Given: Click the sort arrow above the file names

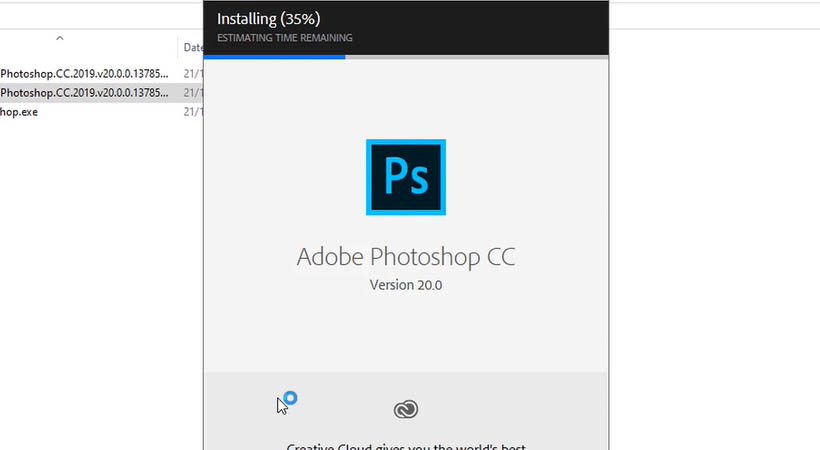Looking at the screenshot, I should pos(60,38).
